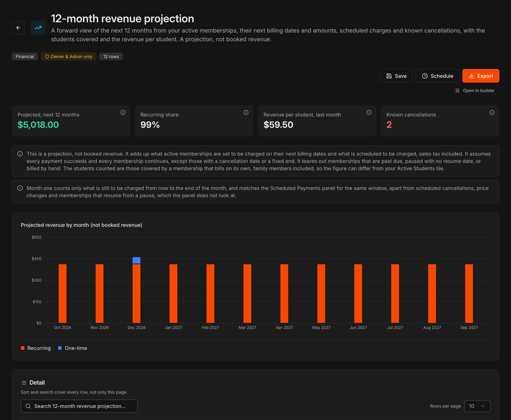Click the search magnifier icon
The height and width of the screenshot is (420, 511).
(x=28, y=406)
